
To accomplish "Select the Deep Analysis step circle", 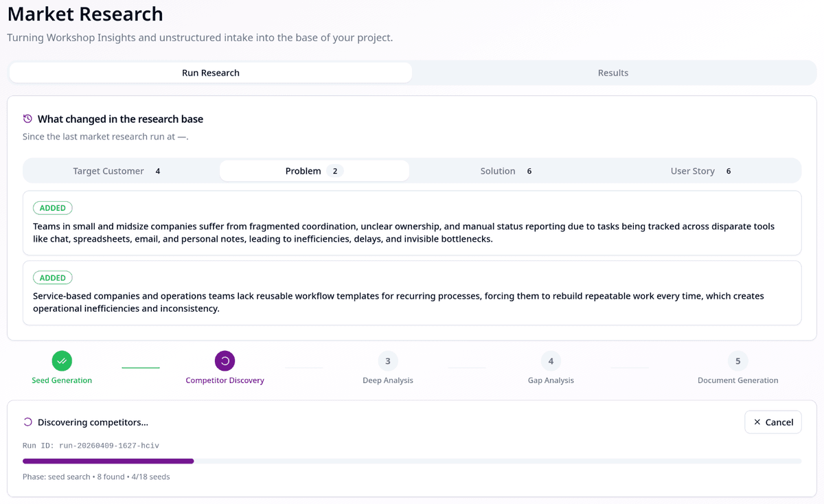I will (387, 360).
